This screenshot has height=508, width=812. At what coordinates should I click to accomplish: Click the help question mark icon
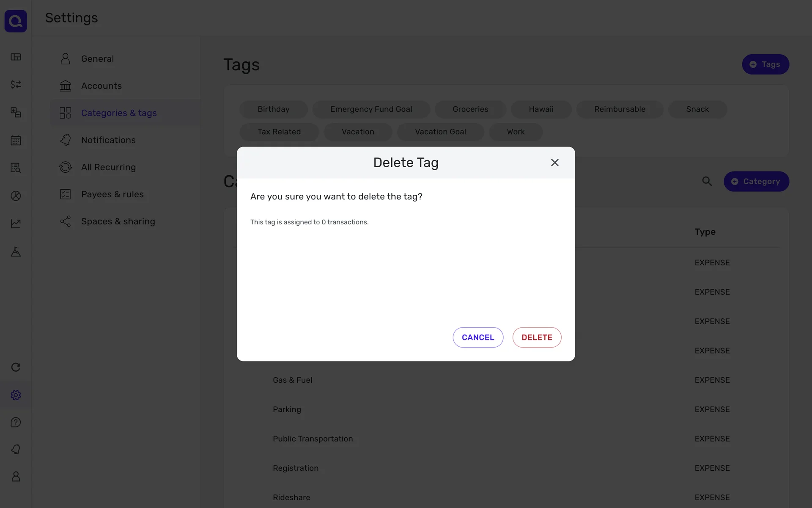coord(16,422)
